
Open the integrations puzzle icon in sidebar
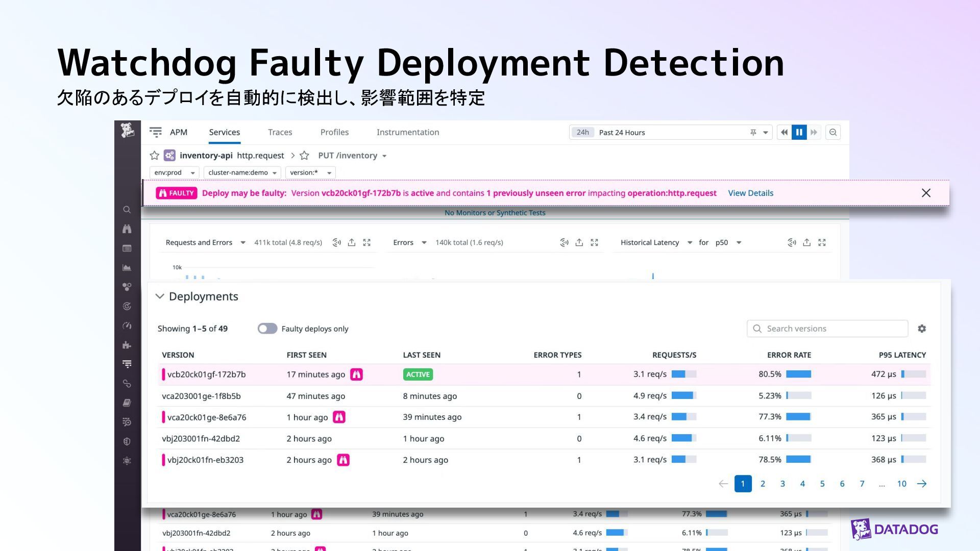[x=127, y=345]
